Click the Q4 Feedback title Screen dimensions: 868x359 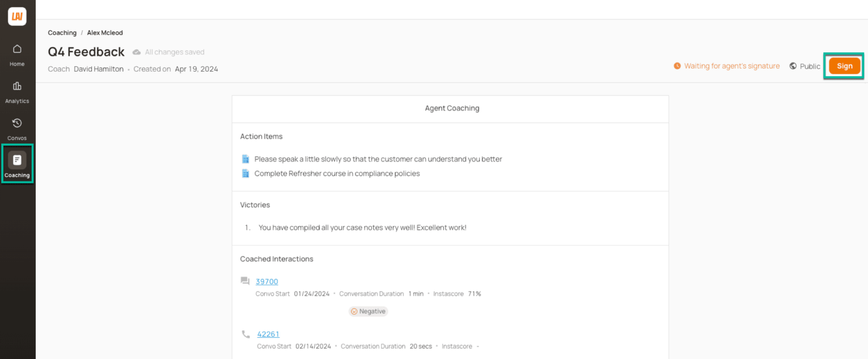click(x=86, y=52)
